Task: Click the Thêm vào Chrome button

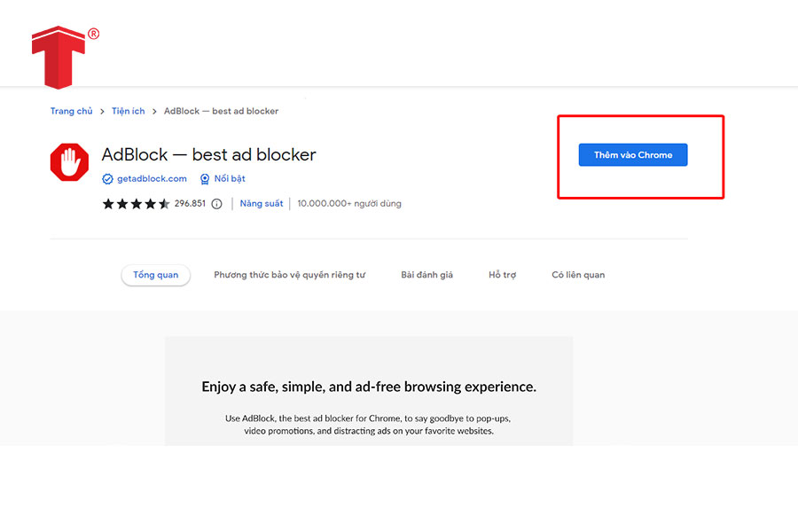Action: 632,155
